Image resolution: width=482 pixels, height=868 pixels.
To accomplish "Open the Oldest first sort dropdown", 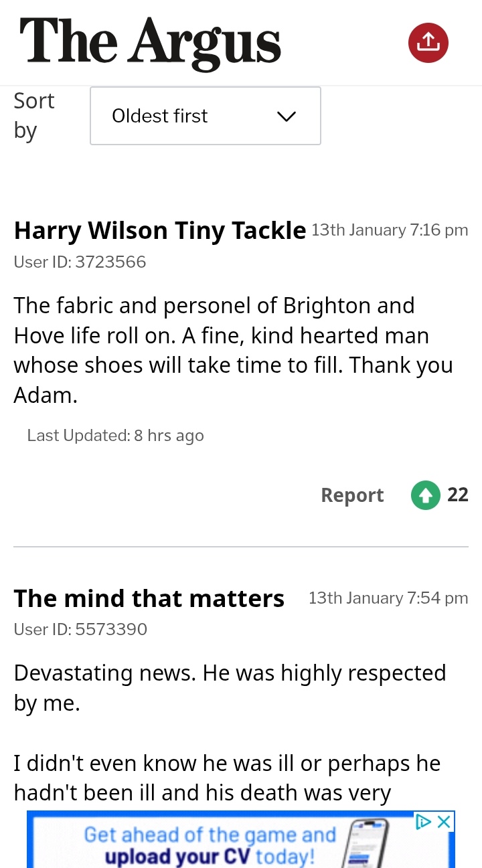I will tap(206, 116).
